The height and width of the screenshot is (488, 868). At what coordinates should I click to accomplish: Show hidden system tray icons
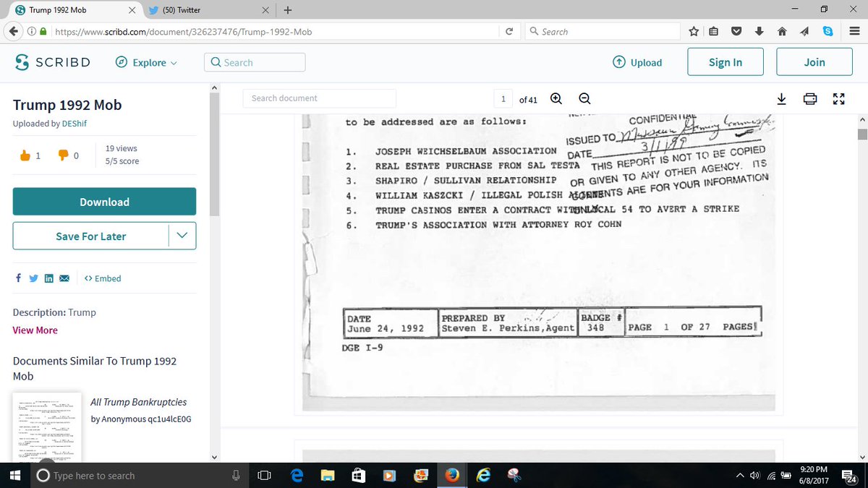740,475
